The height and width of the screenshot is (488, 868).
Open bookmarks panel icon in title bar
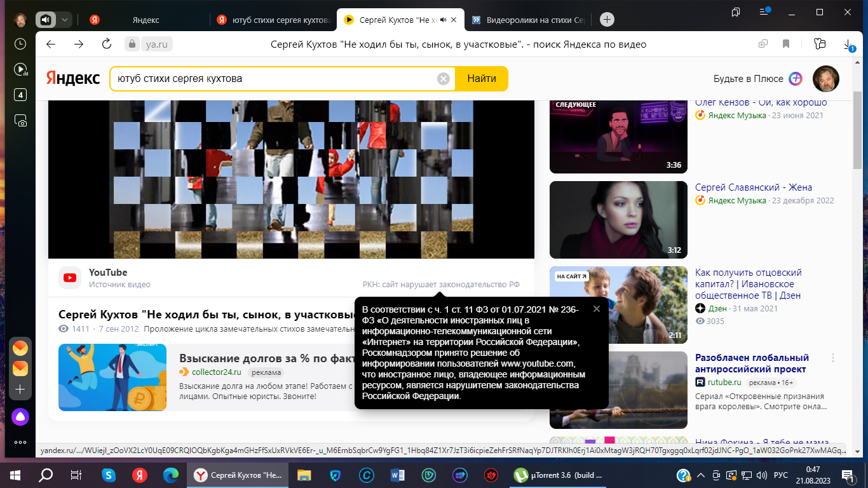click(x=736, y=12)
